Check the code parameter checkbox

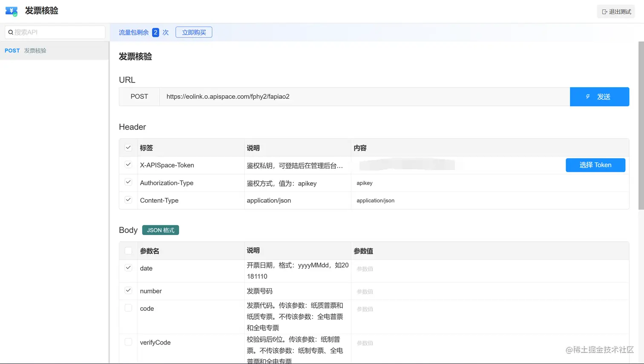pos(128,308)
